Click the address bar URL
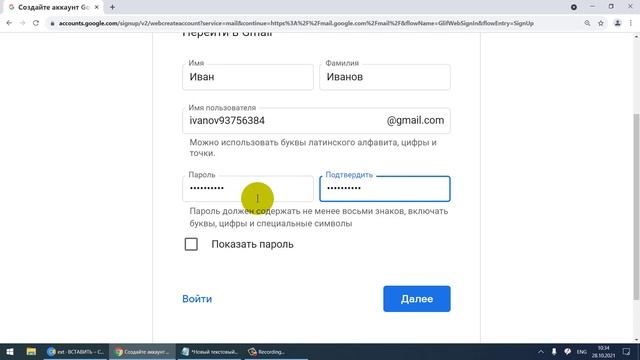Image resolution: width=640 pixels, height=360 pixels. [x=296, y=23]
